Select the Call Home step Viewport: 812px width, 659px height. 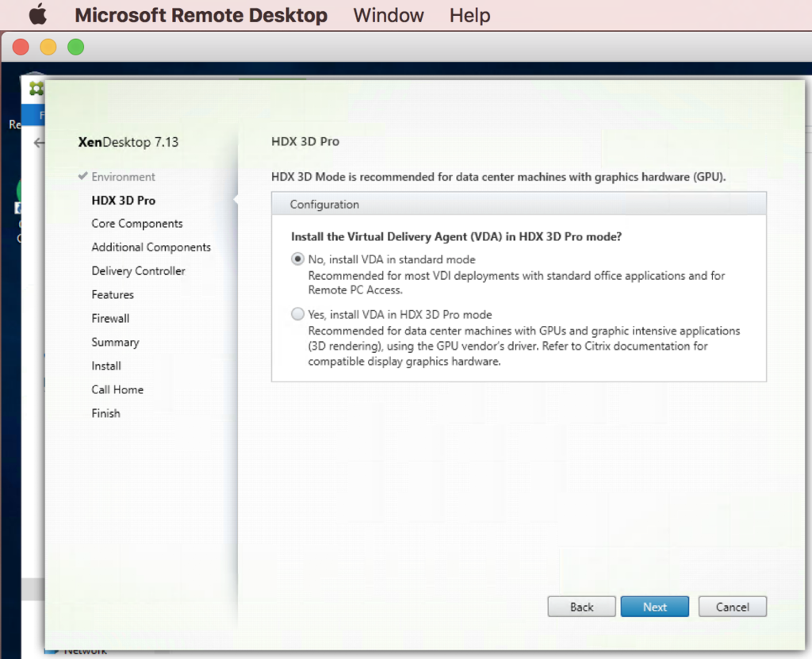[117, 389]
